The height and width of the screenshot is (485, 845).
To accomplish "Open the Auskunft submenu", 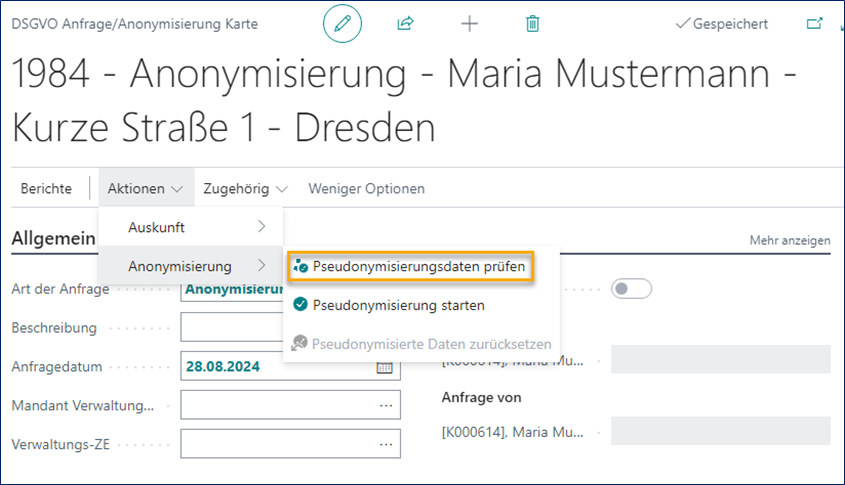I will [x=191, y=227].
